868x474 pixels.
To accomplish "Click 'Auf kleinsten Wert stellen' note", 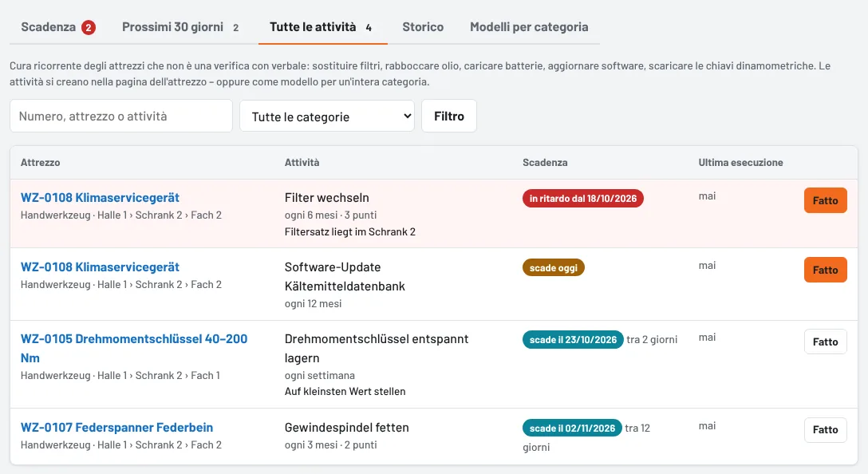I will coord(345,391).
